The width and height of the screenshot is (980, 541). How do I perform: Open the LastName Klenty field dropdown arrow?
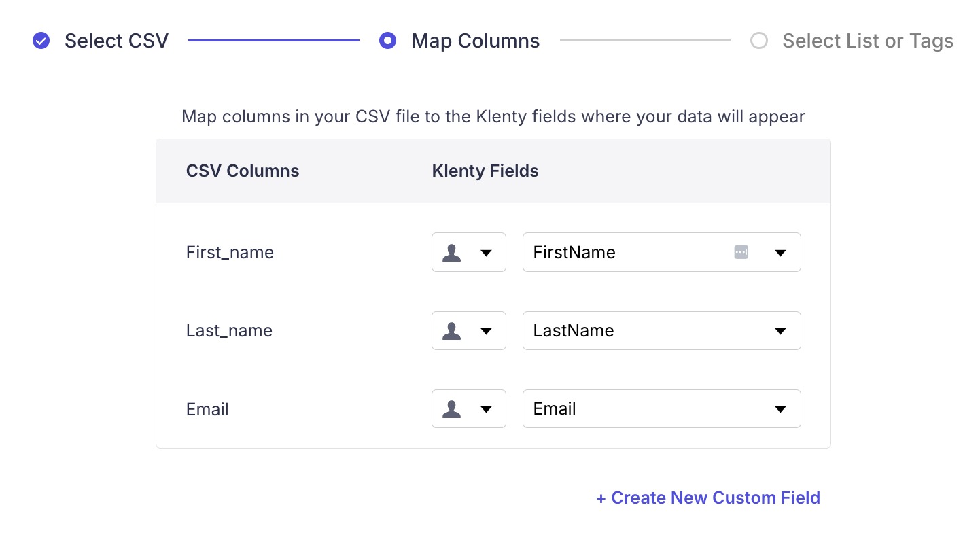[x=780, y=331]
